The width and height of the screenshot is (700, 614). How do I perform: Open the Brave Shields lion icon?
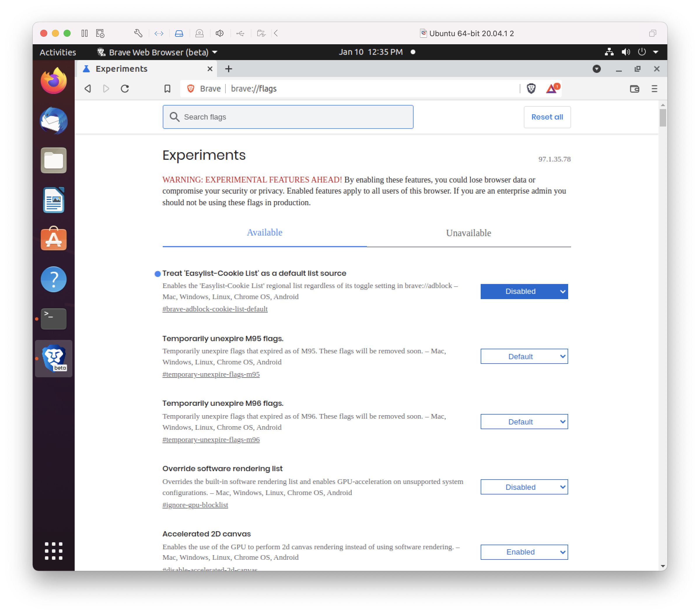click(531, 89)
